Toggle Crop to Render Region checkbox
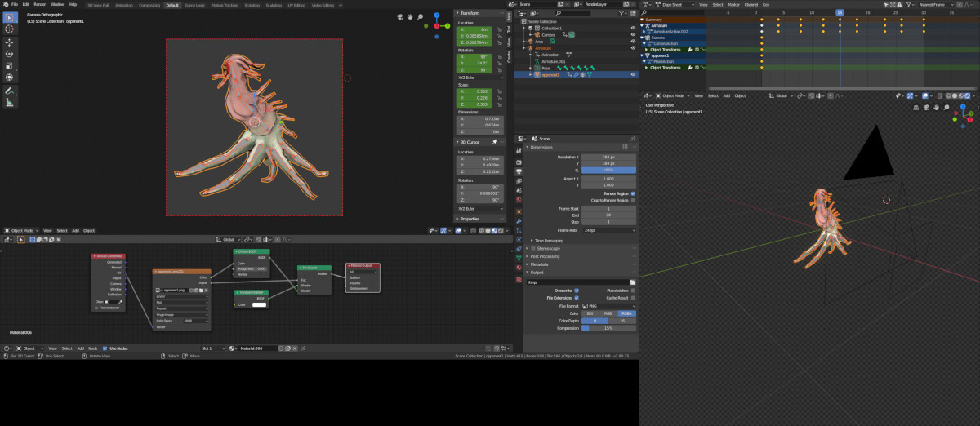This screenshot has width=980, height=426. coord(633,200)
